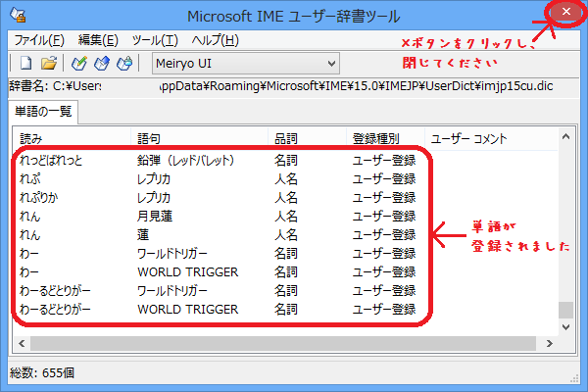The image size is (588, 392).
Task: Click the 辞書名 dictionary path text
Action: 281,86
